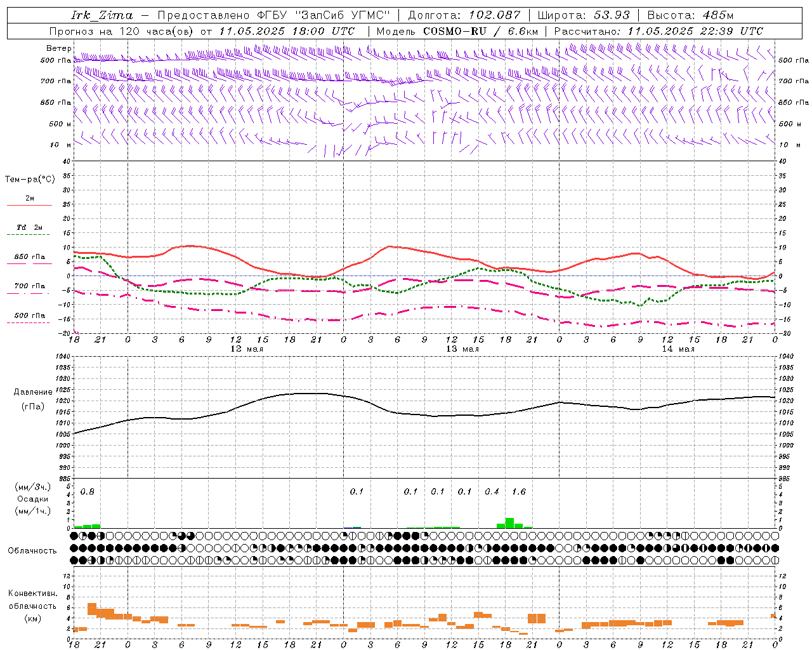
Task: Click the Осадки precipitation label
Action: tap(32, 499)
